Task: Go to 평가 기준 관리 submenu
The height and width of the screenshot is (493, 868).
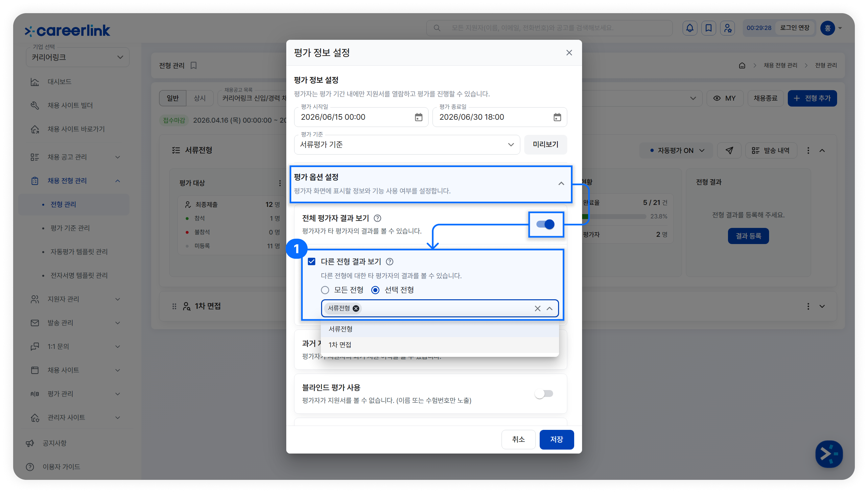Action: [70, 228]
